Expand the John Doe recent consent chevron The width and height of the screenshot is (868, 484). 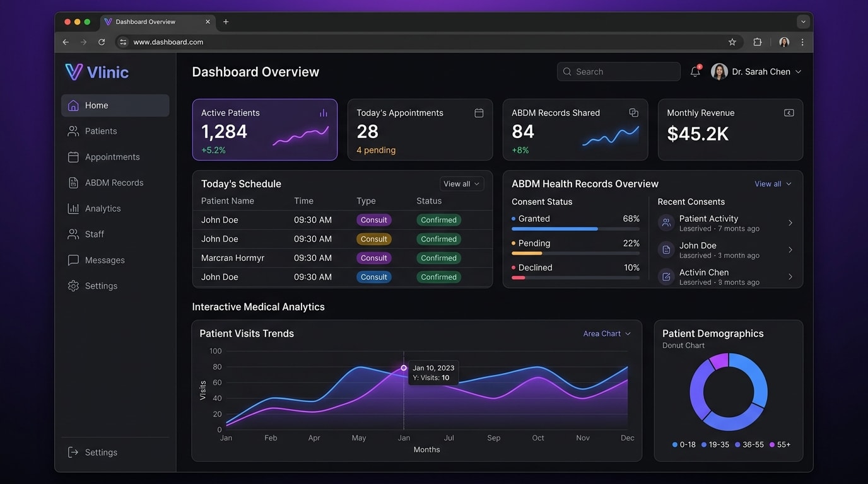790,250
